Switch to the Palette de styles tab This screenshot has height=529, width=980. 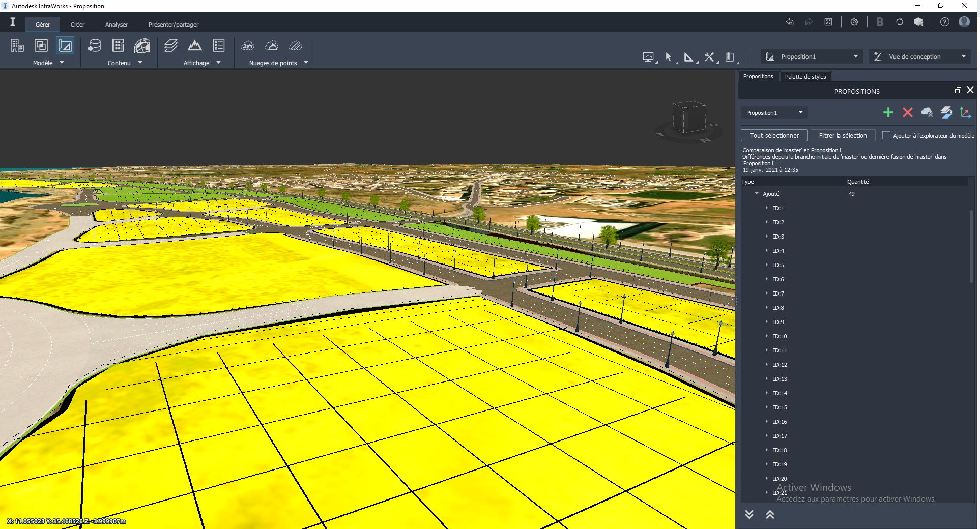click(805, 77)
